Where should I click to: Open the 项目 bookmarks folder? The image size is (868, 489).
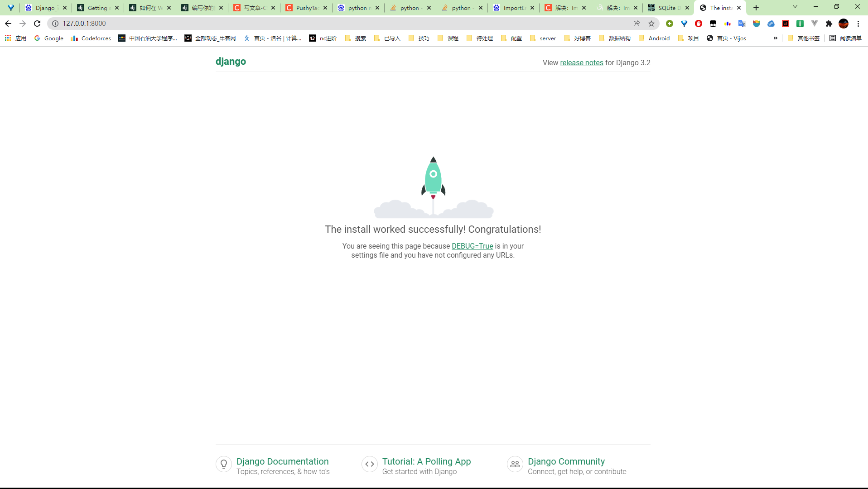pos(689,38)
